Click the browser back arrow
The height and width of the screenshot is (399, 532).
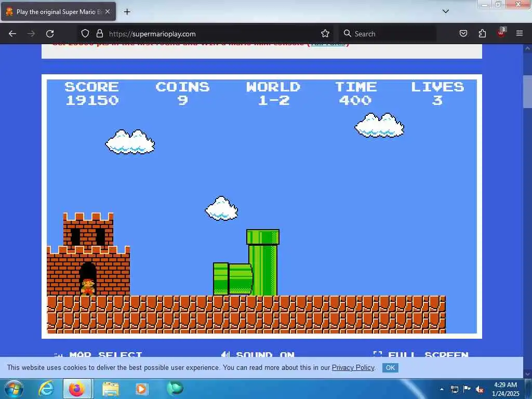pyautogui.click(x=12, y=34)
